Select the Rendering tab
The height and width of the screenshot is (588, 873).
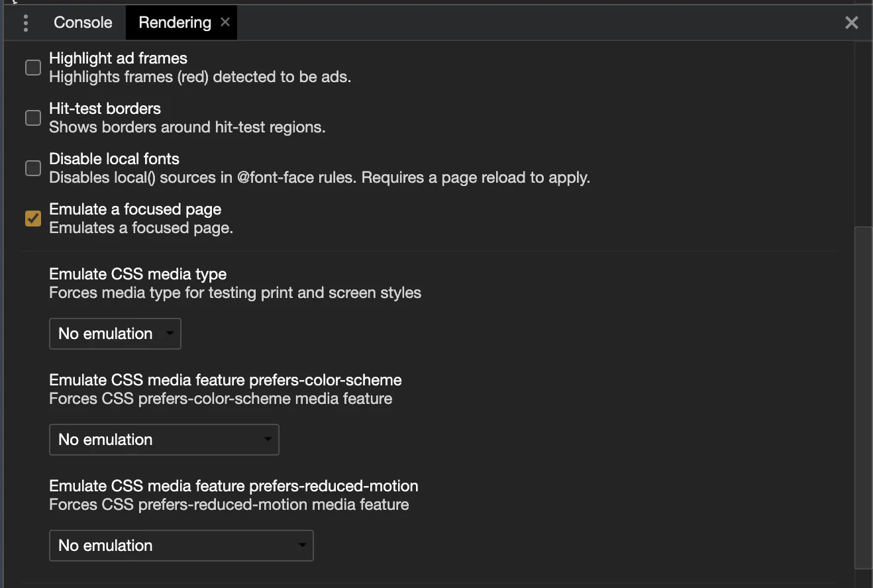tap(174, 23)
